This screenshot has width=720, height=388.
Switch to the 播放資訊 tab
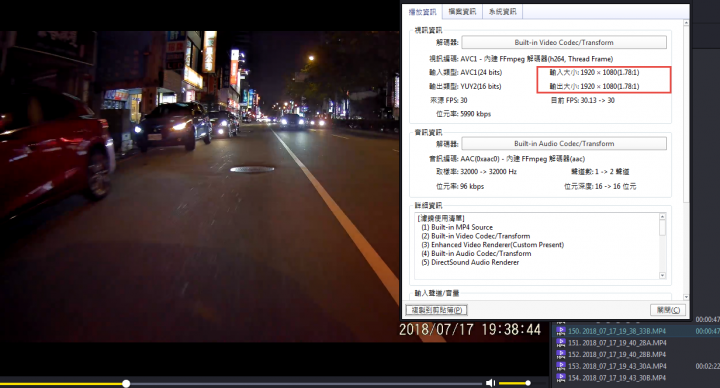(x=422, y=12)
